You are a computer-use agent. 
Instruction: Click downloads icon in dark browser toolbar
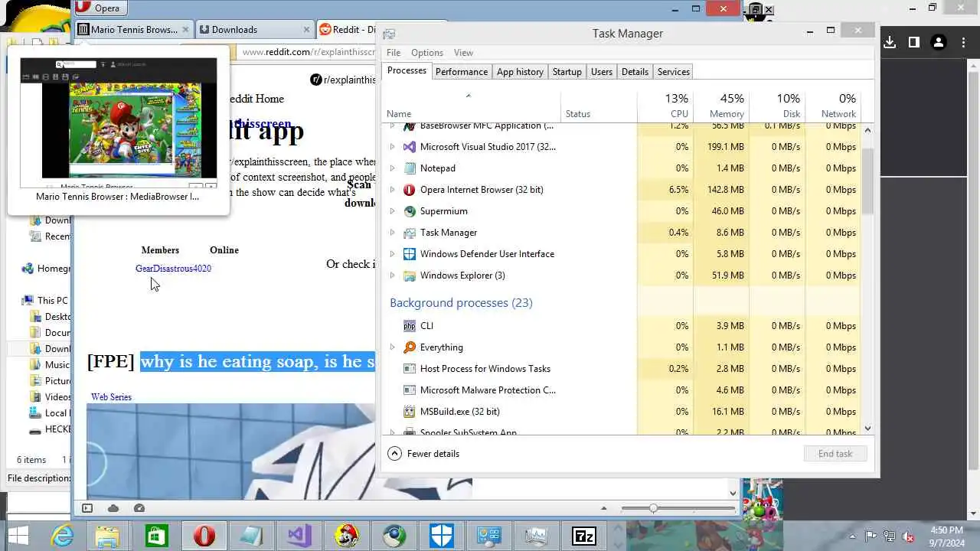coord(890,43)
